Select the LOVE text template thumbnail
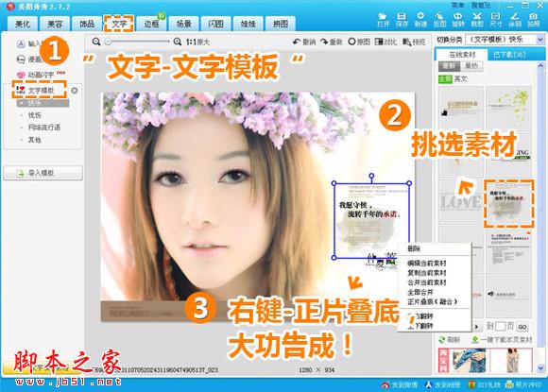The height and width of the screenshot is (392, 548). tap(461, 203)
